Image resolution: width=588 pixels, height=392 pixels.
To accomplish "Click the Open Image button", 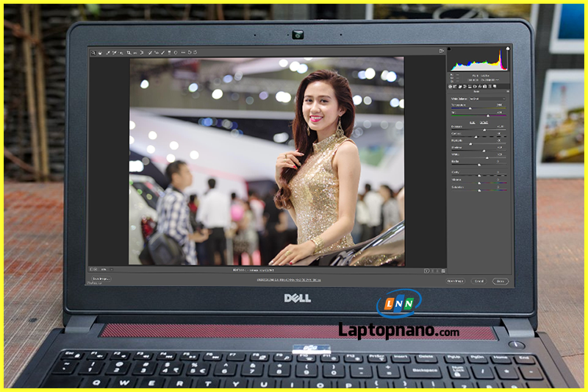I will [x=456, y=281].
